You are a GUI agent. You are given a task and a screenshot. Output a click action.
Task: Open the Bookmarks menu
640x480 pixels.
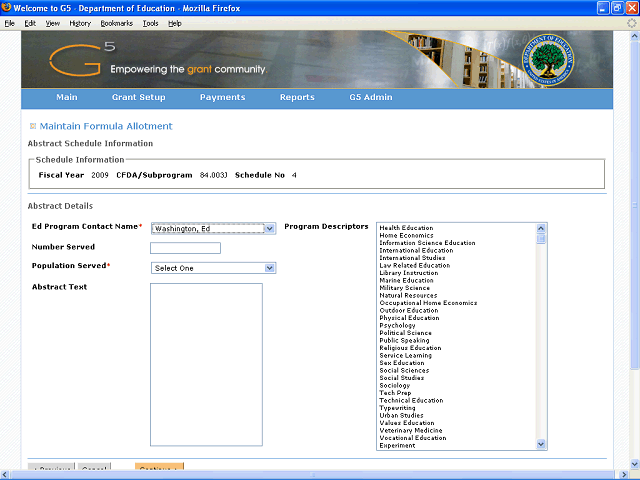tap(116, 22)
